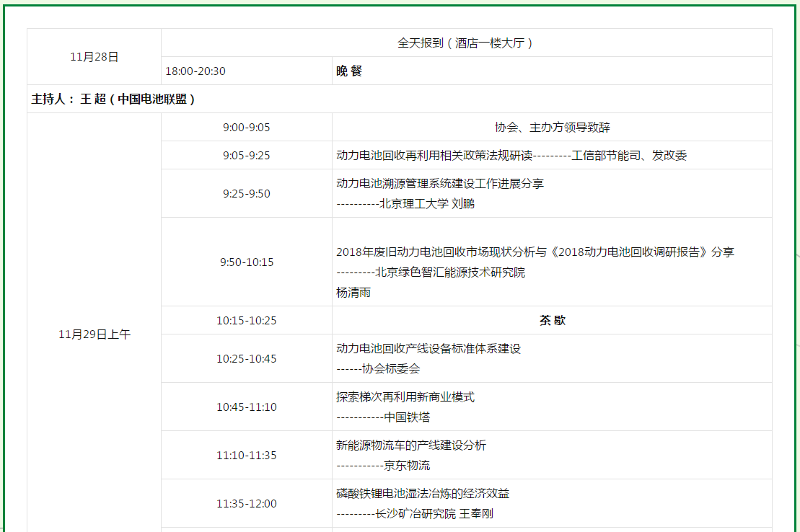The image size is (800, 532).
Task: Click speaker line 北京理工大学 刘鹏
Action: (x=405, y=203)
